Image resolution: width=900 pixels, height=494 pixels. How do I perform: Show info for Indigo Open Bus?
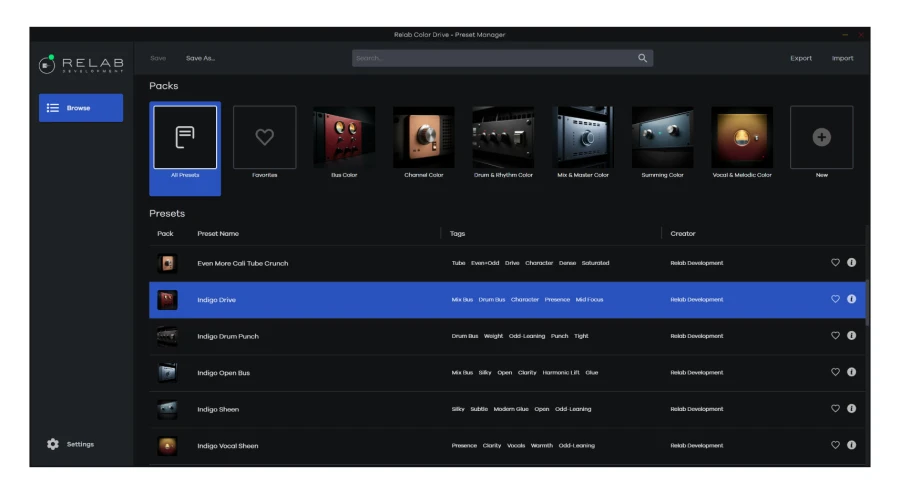tap(851, 372)
